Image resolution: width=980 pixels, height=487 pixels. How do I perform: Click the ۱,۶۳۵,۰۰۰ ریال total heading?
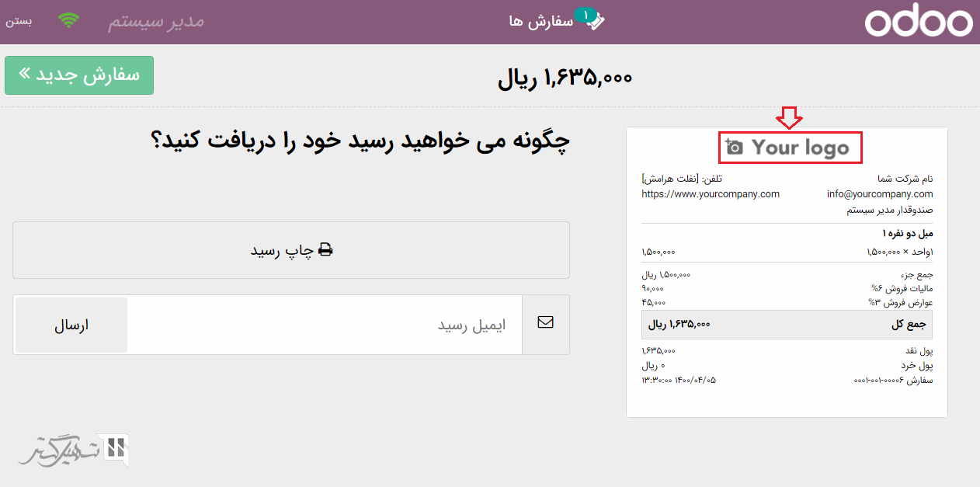point(565,77)
